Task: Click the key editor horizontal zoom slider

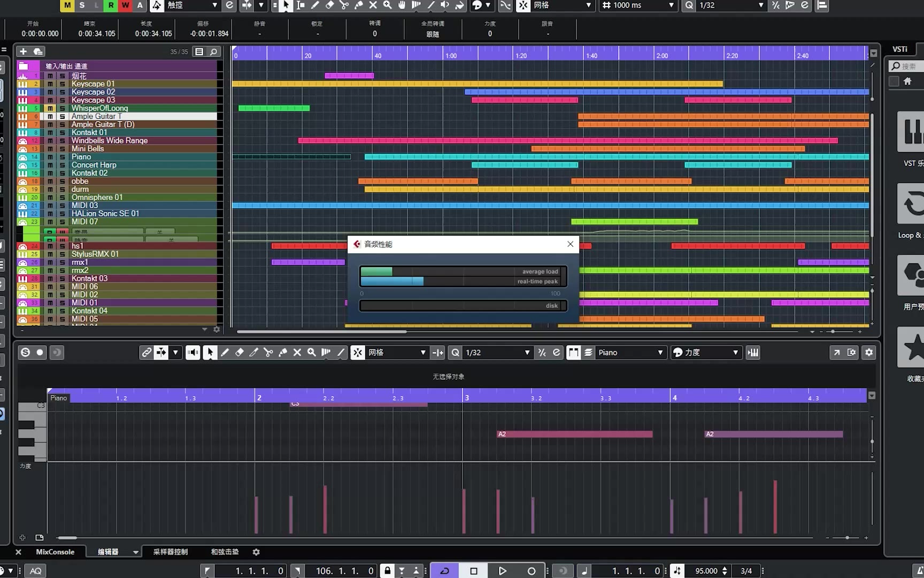Action: click(847, 537)
